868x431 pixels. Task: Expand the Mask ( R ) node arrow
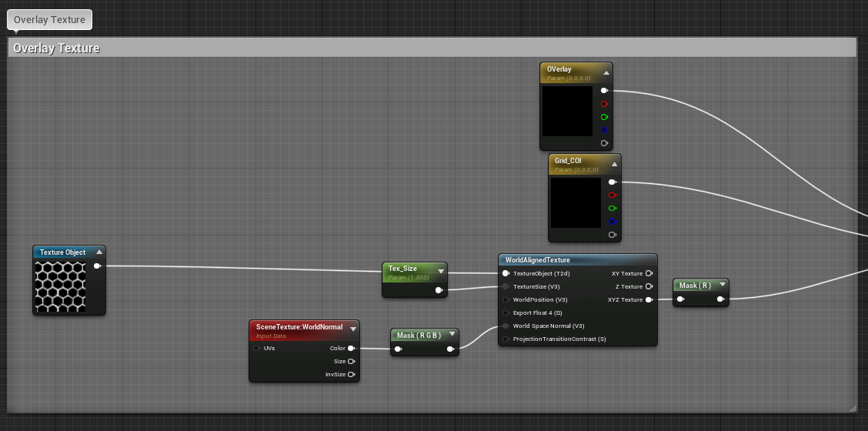pos(723,286)
